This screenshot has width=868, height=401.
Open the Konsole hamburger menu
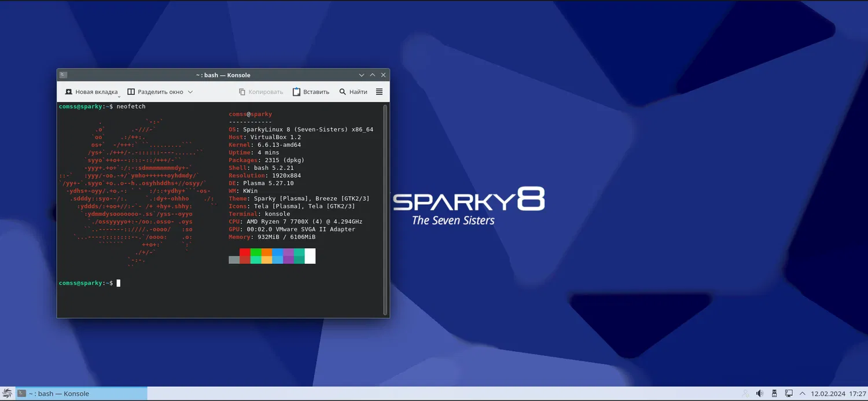[380, 91]
